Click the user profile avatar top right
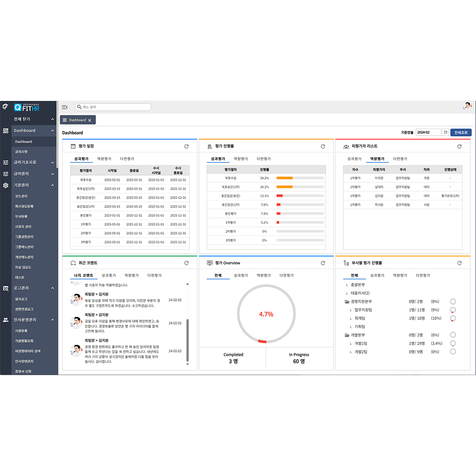This screenshot has width=476, height=476. [467, 105]
